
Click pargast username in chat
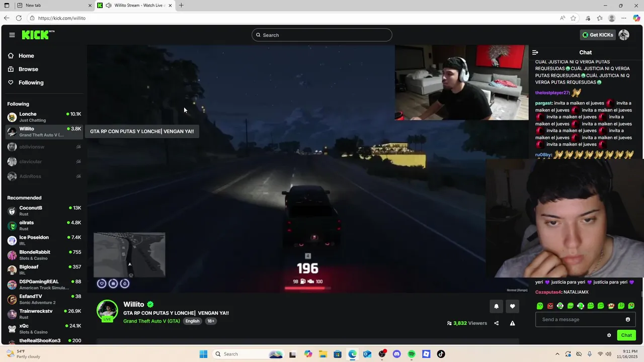543,103
